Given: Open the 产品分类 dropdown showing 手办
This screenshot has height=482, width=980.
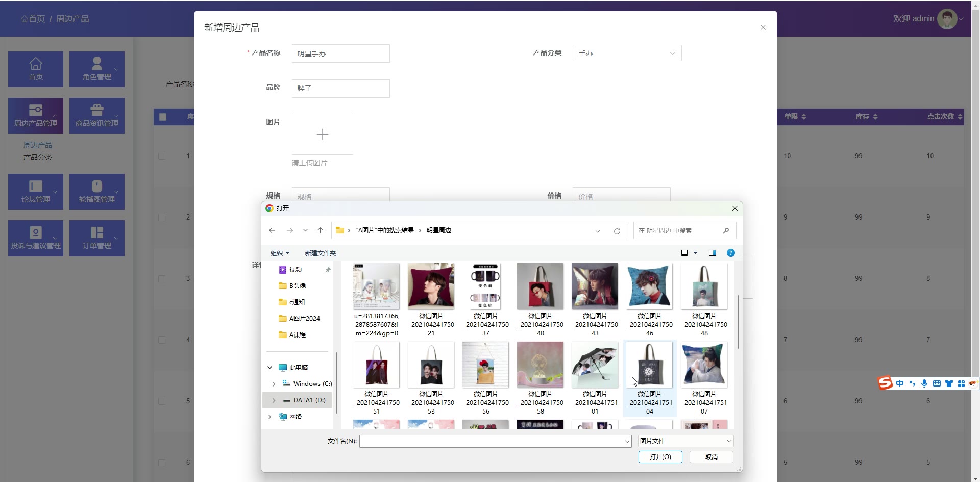Looking at the screenshot, I should pyautogui.click(x=627, y=53).
